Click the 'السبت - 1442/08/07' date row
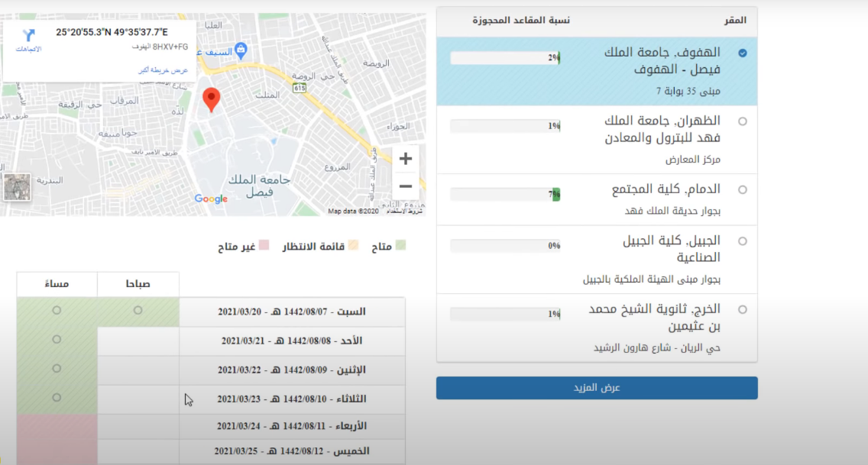This screenshot has width=868, height=465. [292, 312]
